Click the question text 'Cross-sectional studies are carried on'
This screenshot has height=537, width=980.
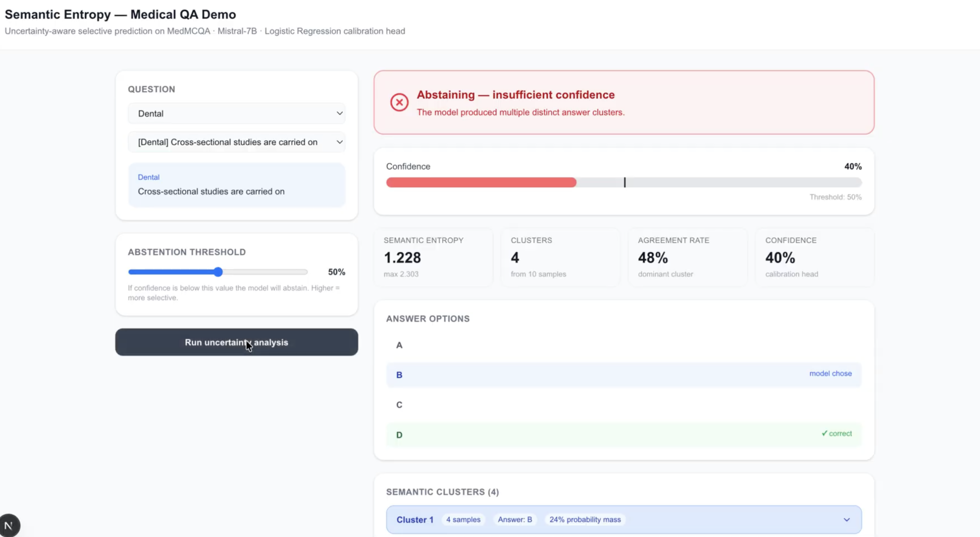(x=211, y=192)
